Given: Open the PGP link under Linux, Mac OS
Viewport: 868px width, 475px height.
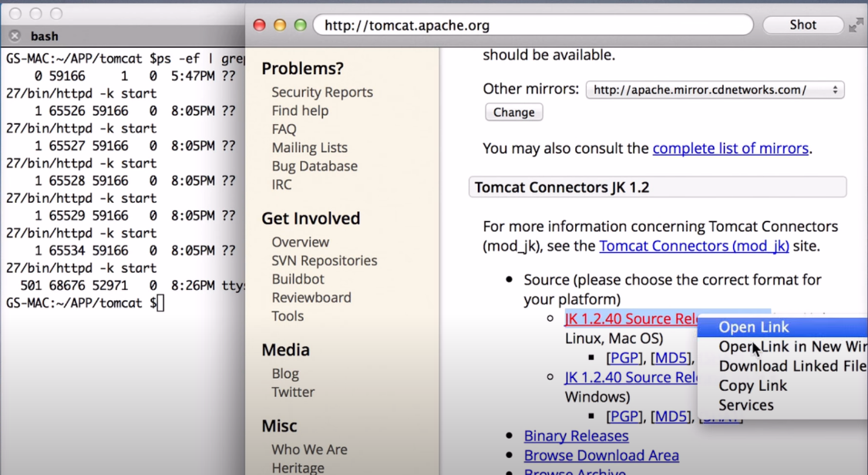Looking at the screenshot, I should (x=624, y=359).
